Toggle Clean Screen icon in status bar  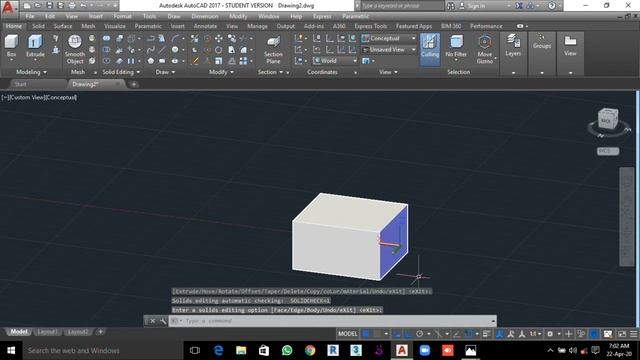click(622, 334)
